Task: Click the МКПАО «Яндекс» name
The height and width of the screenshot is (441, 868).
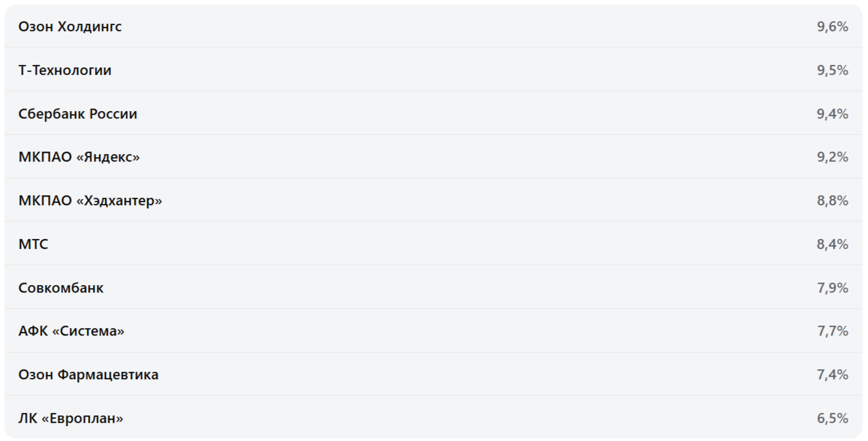Action: pos(79,157)
